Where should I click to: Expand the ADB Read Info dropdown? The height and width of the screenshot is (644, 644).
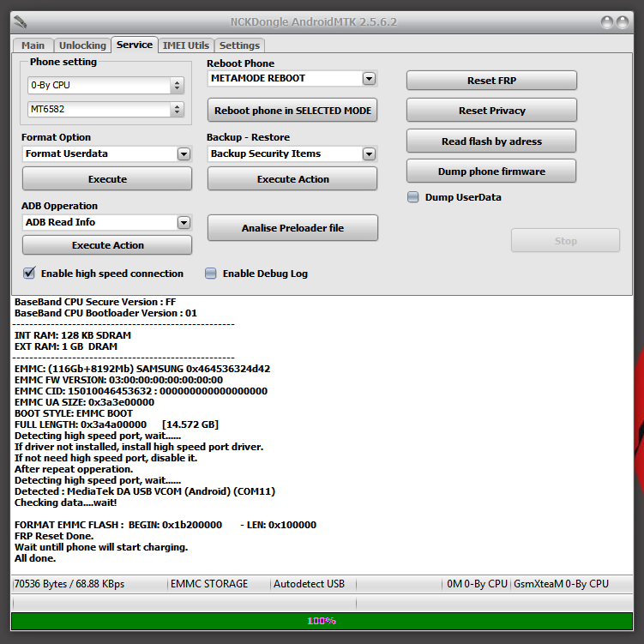coord(184,222)
